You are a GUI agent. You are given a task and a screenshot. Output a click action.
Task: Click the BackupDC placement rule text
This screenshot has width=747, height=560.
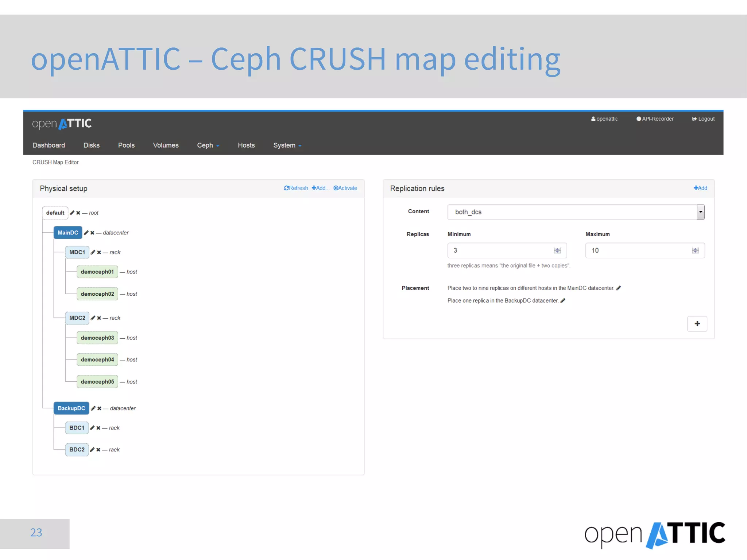(x=503, y=300)
